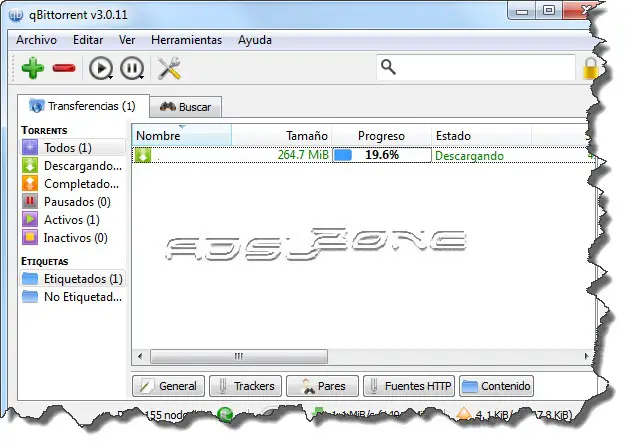Open the Ayuda menu
The width and height of the screenshot is (632, 447).
tap(255, 40)
